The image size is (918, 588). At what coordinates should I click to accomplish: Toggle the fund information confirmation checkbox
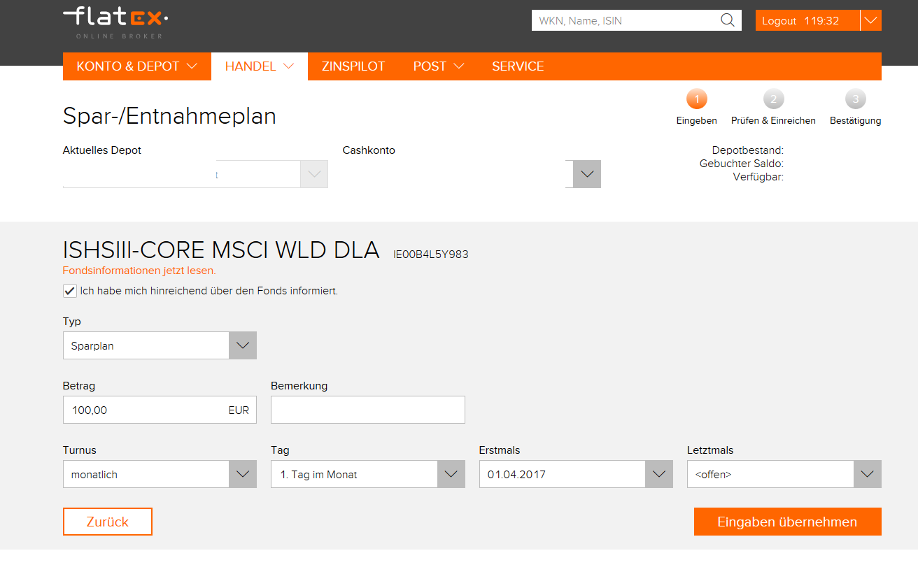pos(70,291)
